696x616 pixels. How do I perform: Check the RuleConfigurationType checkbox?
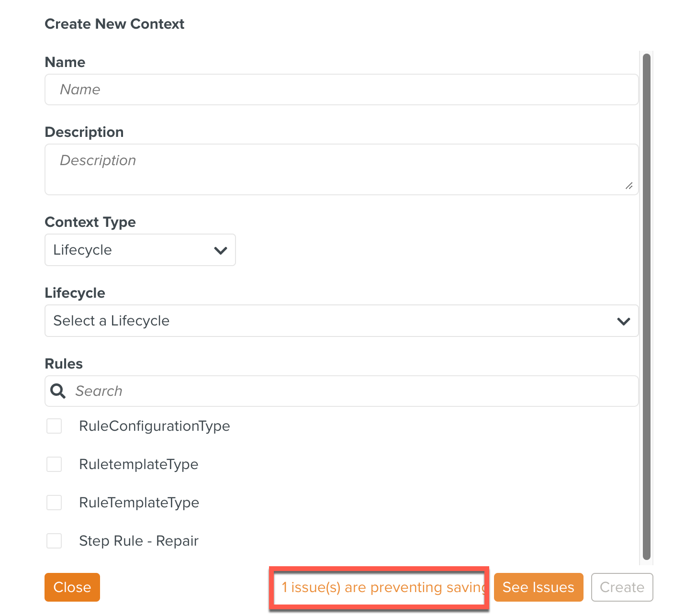[x=54, y=426]
